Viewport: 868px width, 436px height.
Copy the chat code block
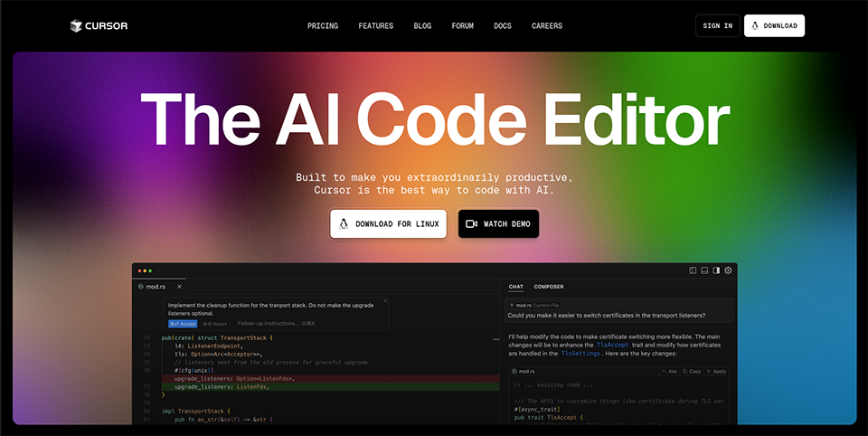[693, 371]
